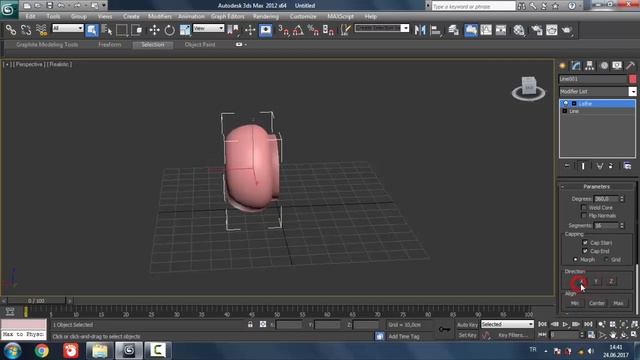Viewport: 640px width, 360px height.
Task: Click Line001 object color swatch
Action: coord(633,79)
